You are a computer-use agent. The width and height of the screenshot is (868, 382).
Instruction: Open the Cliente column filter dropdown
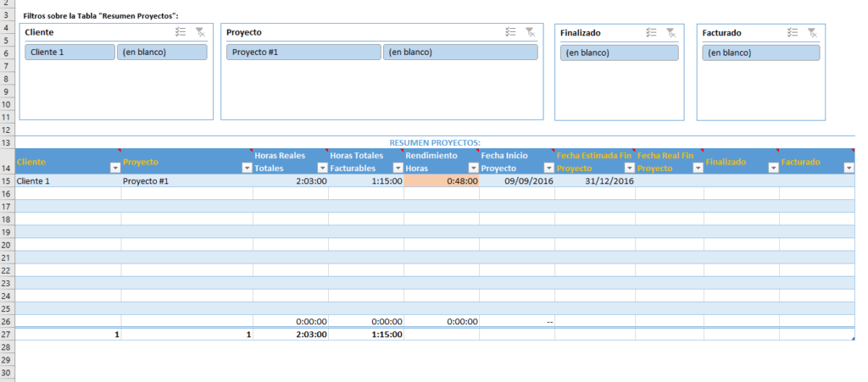(x=115, y=168)
